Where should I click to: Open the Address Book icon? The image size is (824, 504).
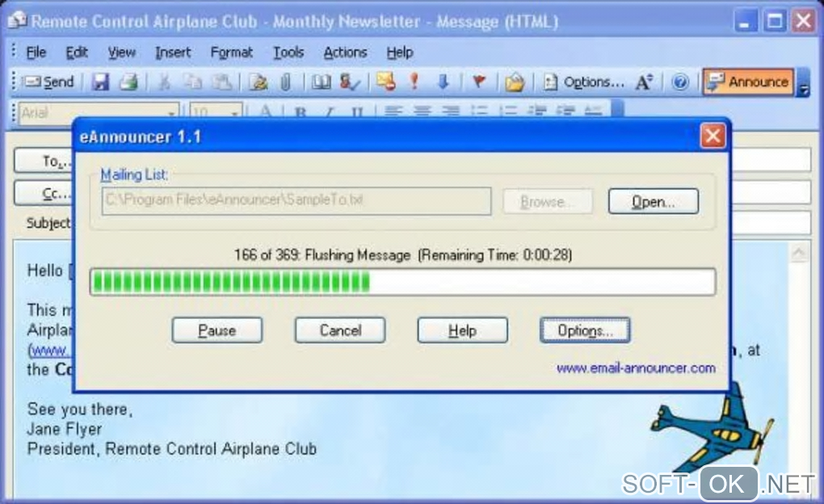pyautogui.click(x=321, y=82)
